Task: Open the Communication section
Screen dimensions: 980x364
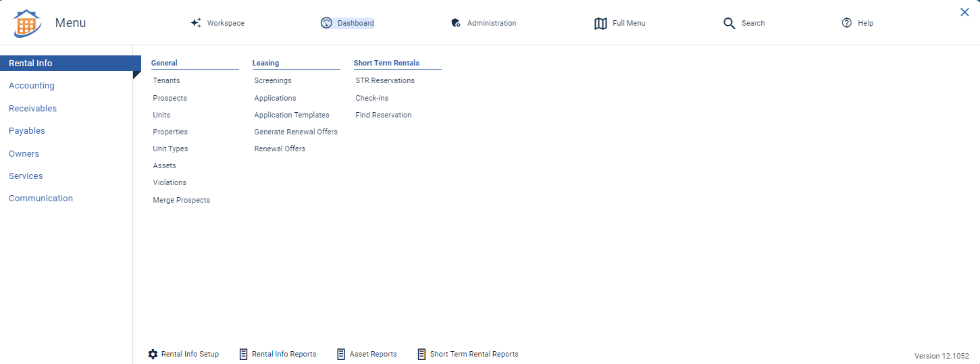Action: (41, 199)
